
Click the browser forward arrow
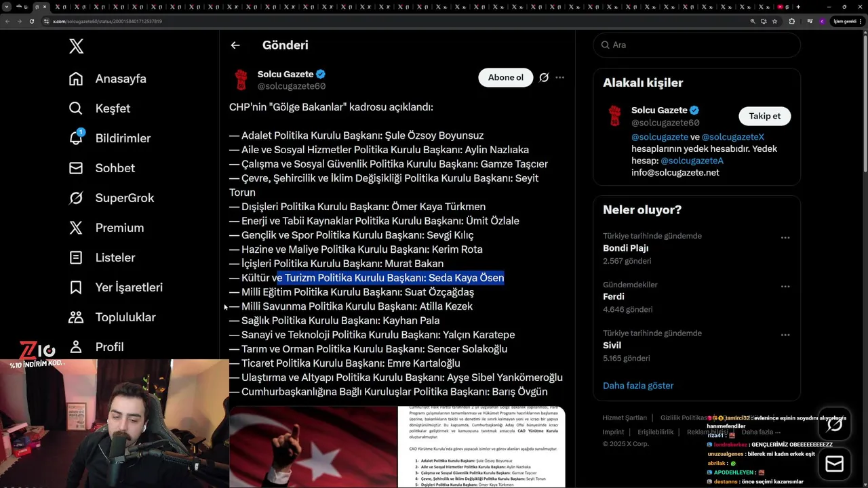[20, 21]
